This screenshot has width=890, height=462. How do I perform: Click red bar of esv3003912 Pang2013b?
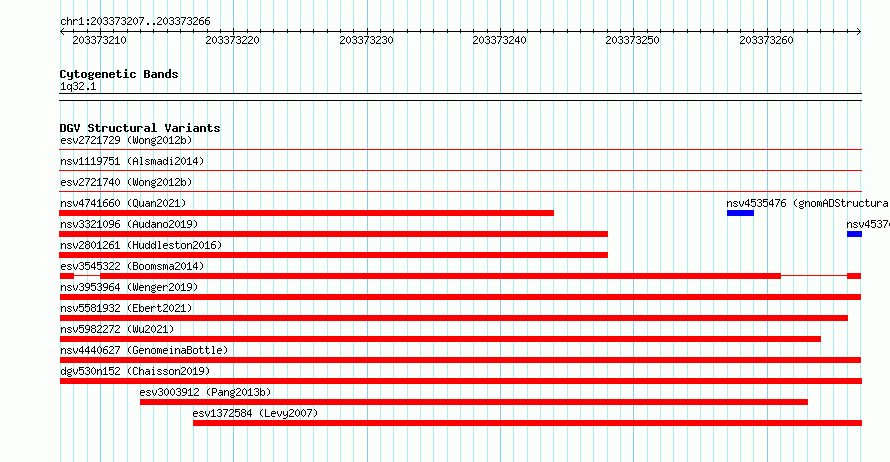click(x=474, y=402)
